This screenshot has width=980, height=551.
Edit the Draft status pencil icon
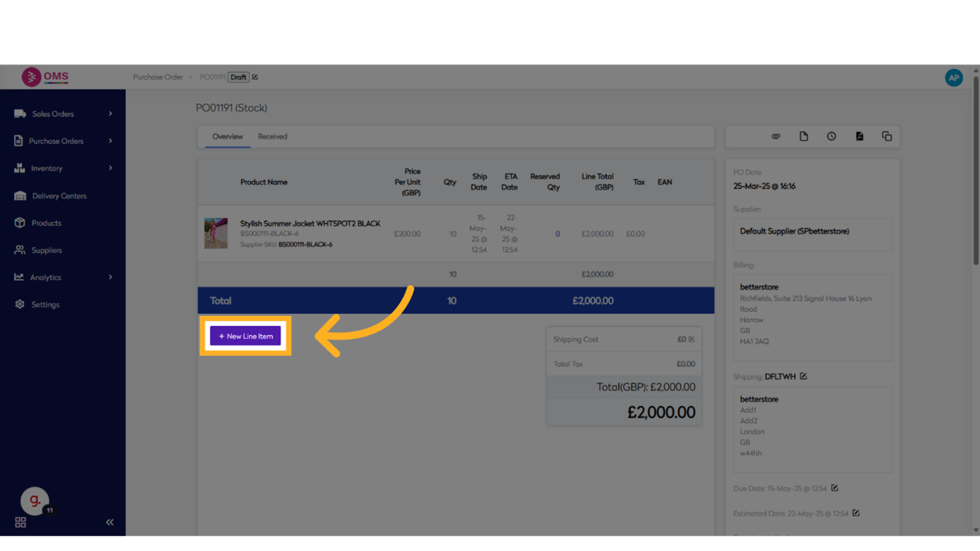coord(255,77)
